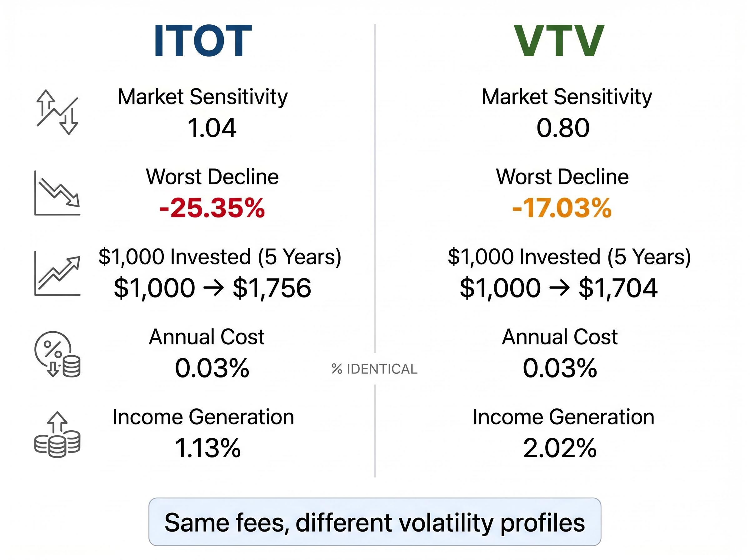Image resolution: width=750 pixels, height=560 pixels.
Task: Select the VTV market sensitivity value 0.80
Action: pos(563,128)
